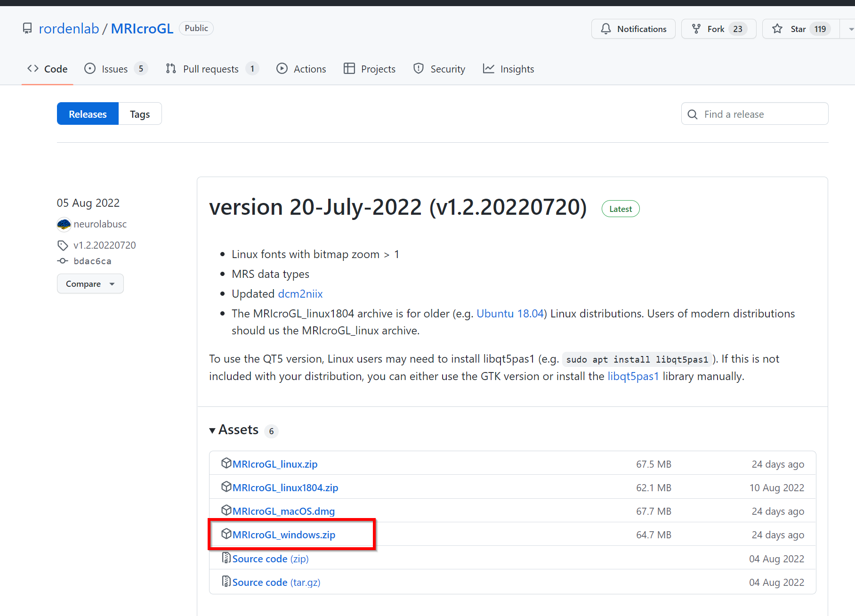Download MRIcroGL_windows.zip
Image resolution: width=855 pixels, height=616 pixels.
pos(284,535)
